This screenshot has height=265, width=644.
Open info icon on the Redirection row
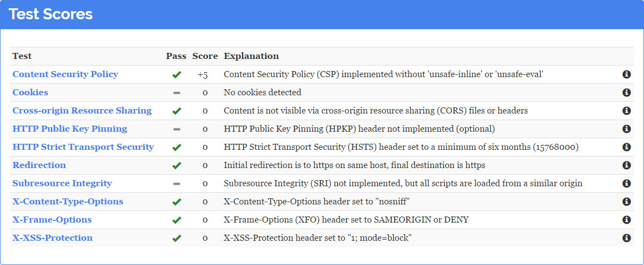point(626,165)
